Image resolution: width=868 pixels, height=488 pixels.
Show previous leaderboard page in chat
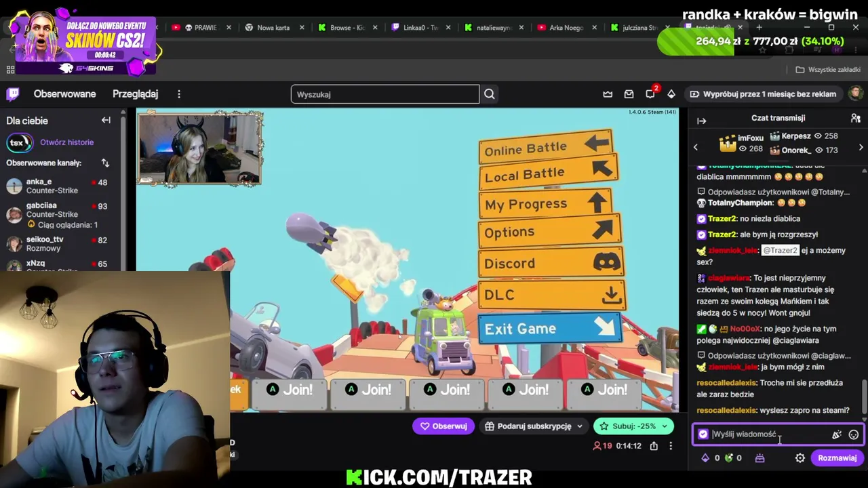(x=696, y=147)
